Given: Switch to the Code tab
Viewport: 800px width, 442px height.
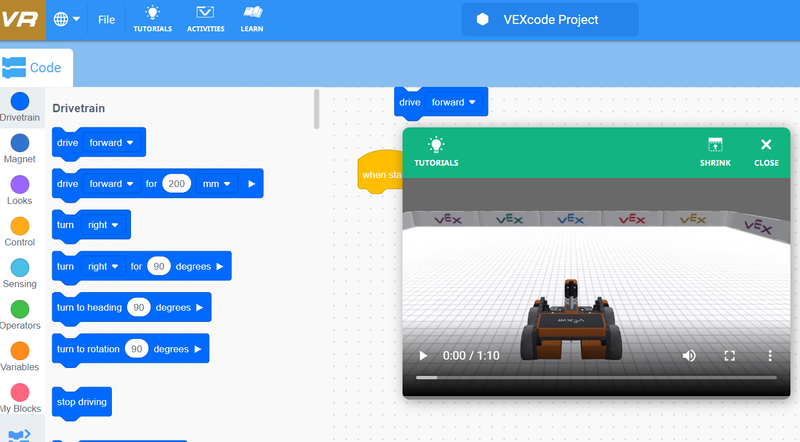Looking at the screenshot, I should [x=36, y=68].
